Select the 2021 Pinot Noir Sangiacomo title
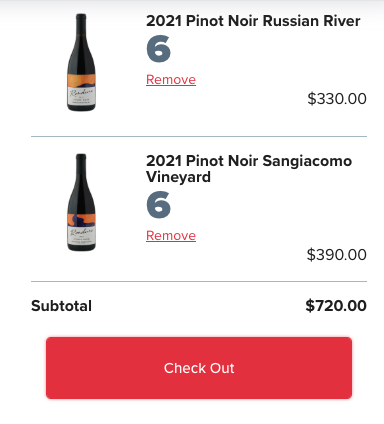Screen dimensions: 384x424 point(249,169)
